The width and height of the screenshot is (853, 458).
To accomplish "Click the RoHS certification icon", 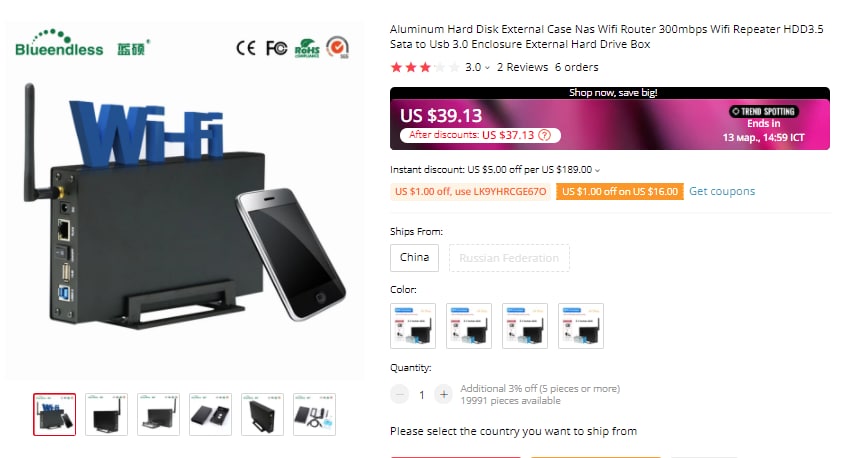I will (307, 48).
